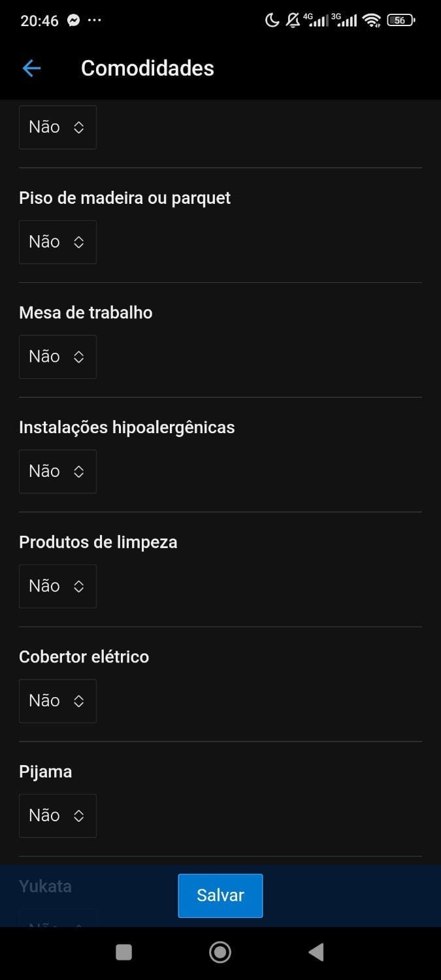
Task: Open Messenger notification icon in status bar
Action: click(74, 20)
